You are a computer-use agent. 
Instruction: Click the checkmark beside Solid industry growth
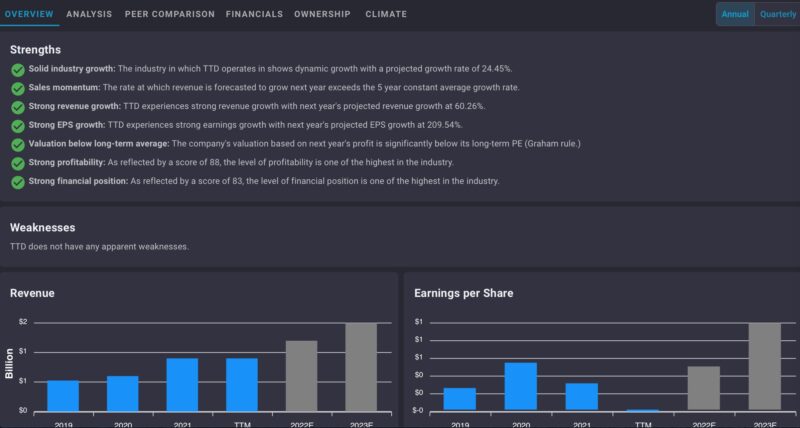click(x=18, y=70)
